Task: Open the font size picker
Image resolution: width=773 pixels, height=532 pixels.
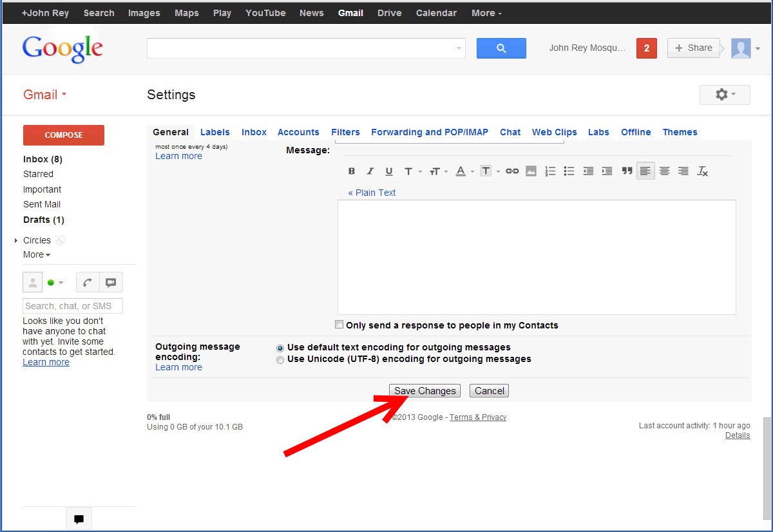Action: coord(437,171)
